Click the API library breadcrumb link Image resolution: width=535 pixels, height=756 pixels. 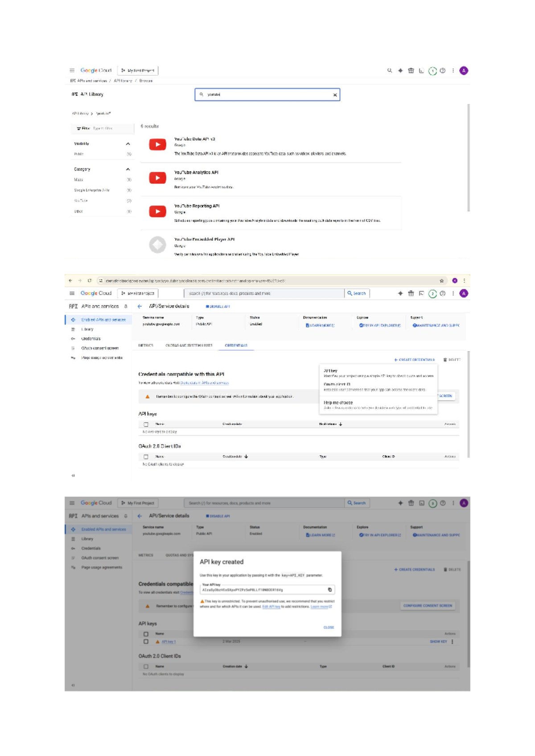123,81
